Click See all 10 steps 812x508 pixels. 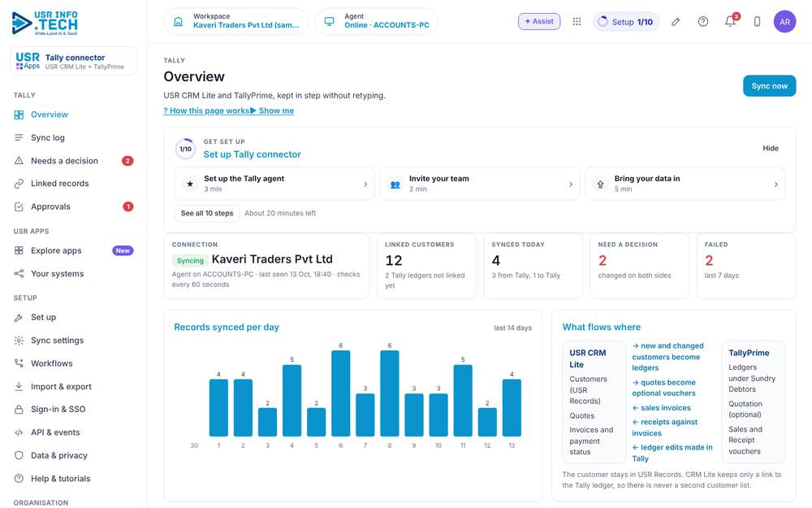click(x=207, y=213)
